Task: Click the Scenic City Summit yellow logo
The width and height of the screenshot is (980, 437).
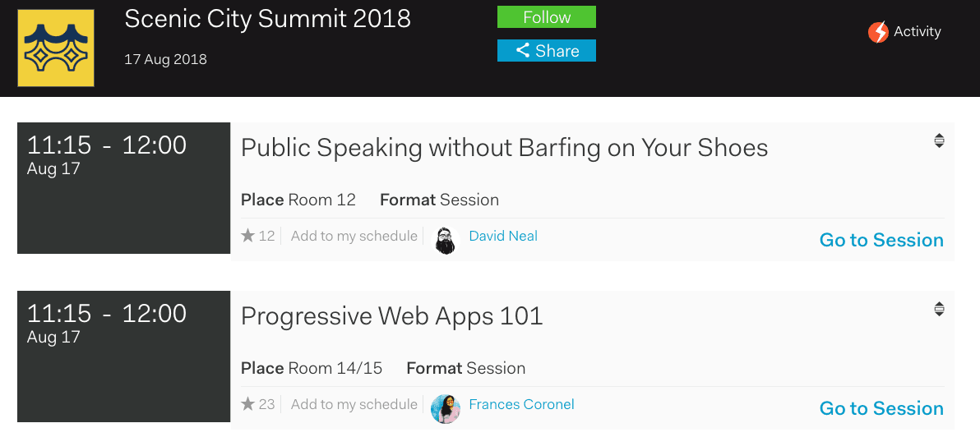Action: coord(56,48)
